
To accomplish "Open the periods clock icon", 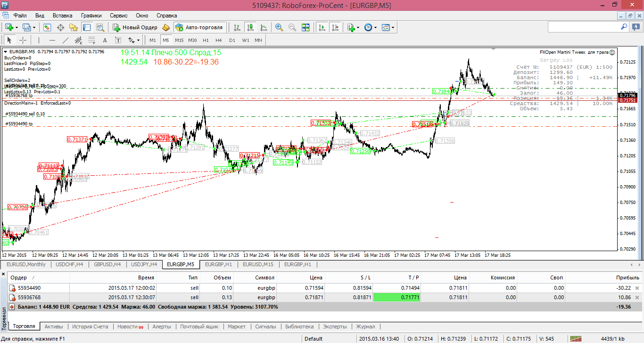I will (x=368, y=27).
